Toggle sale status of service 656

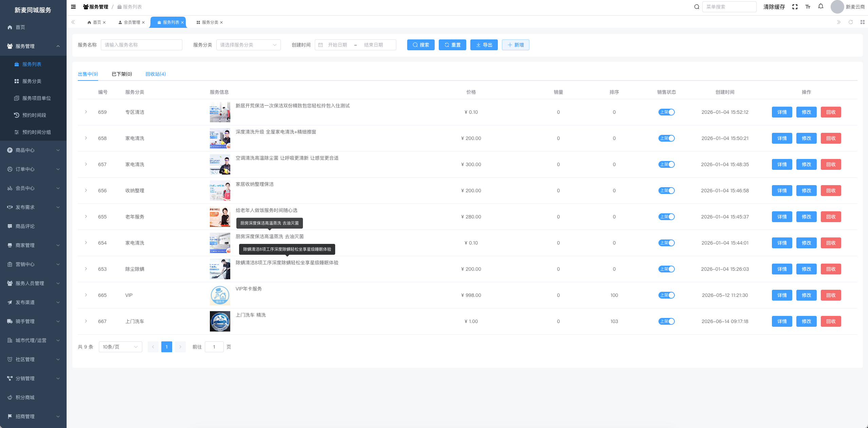666,191
